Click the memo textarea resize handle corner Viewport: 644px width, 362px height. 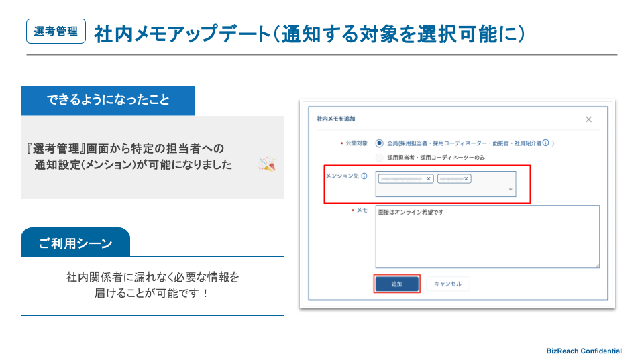click(x=597, y=266)
